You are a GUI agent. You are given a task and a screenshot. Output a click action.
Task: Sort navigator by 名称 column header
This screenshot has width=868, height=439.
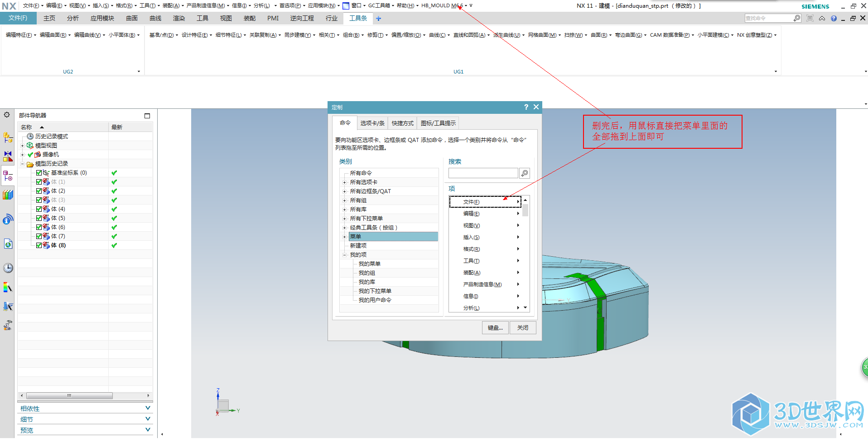pyautogui.click(x=63, y=127)
